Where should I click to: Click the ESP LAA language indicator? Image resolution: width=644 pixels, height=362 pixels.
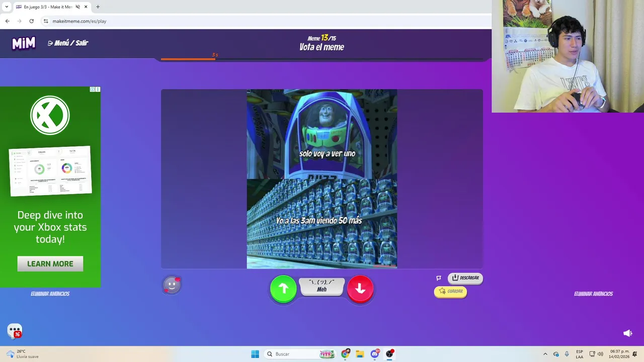[580, 354]
